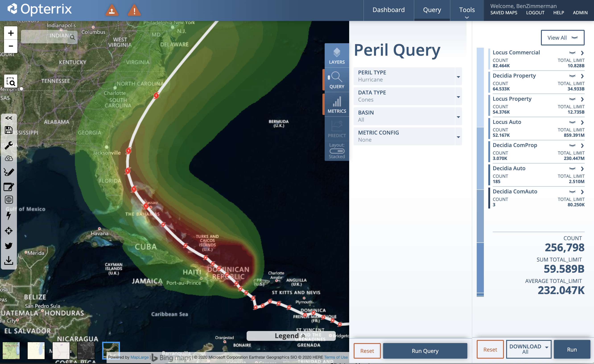The width and height of the screenshot is (594, 364).
Task: Select the draw pencil tool
Action: pos(9,172)
